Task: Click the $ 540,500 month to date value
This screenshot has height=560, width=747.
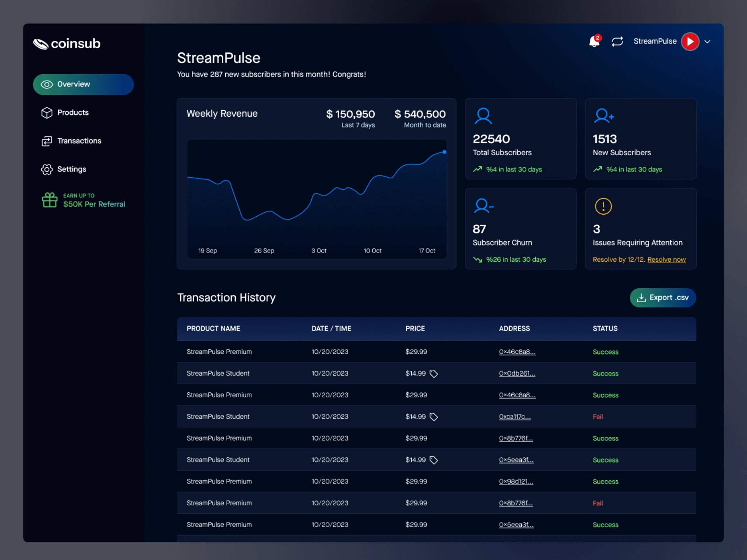Action: click(420, 114)
